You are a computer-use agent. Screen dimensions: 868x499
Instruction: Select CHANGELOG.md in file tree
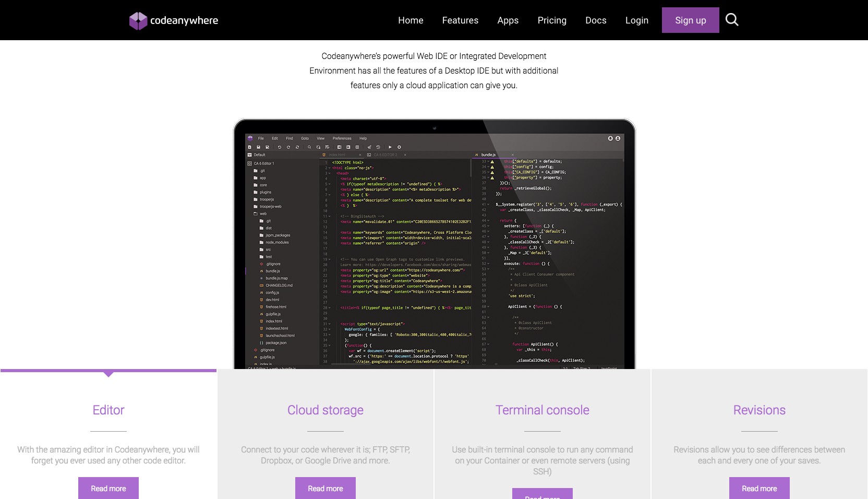(x=279, y=286)
